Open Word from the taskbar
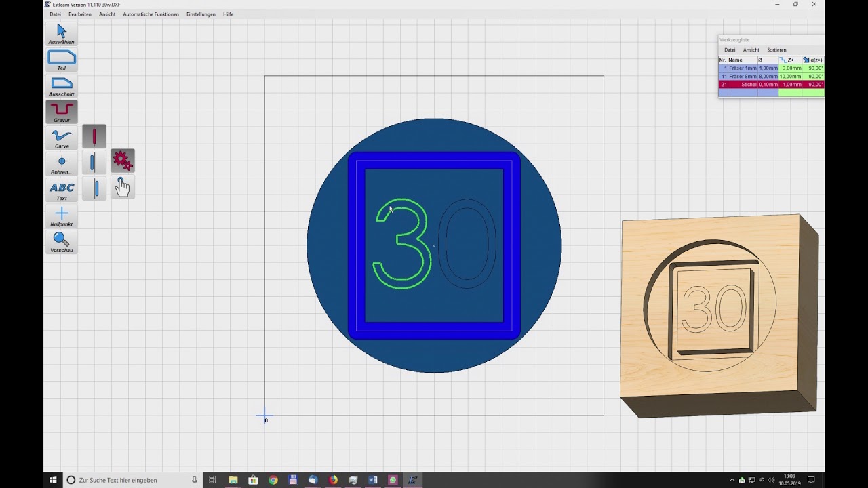This screenshot has height=488, width=868. tap(373, 480)
